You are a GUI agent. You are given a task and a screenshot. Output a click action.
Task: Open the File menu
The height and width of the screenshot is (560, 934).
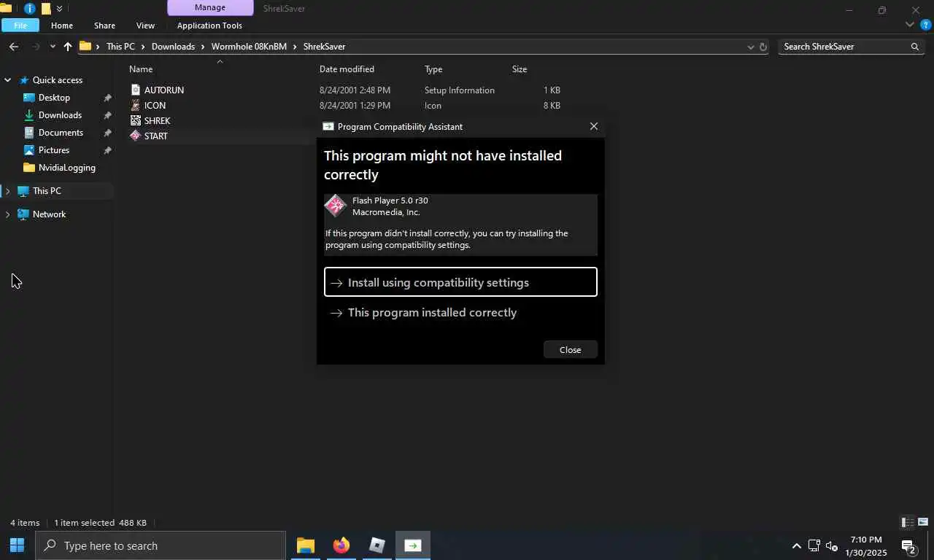(20, 25)
